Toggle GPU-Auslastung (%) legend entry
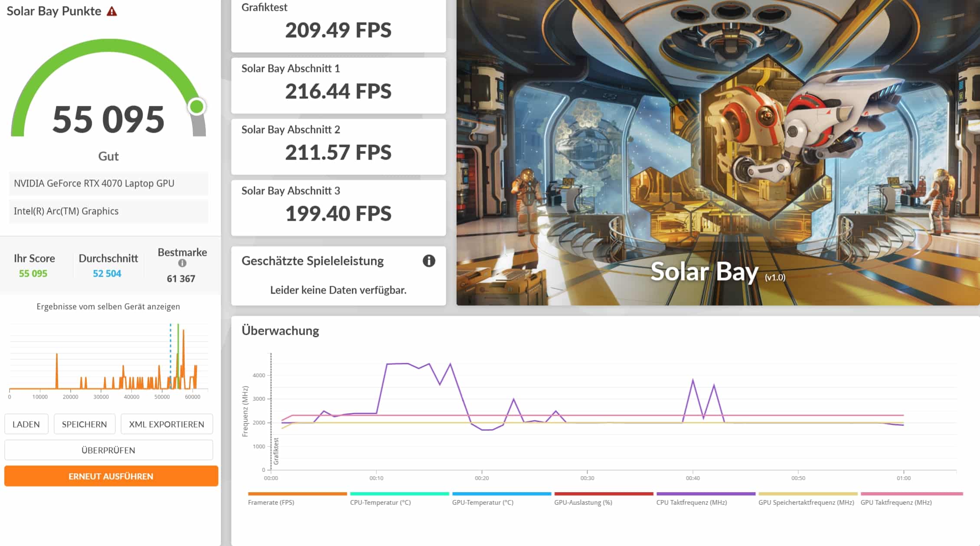The width and height of the screenshot is (980, 546). [x=583, y=502]
